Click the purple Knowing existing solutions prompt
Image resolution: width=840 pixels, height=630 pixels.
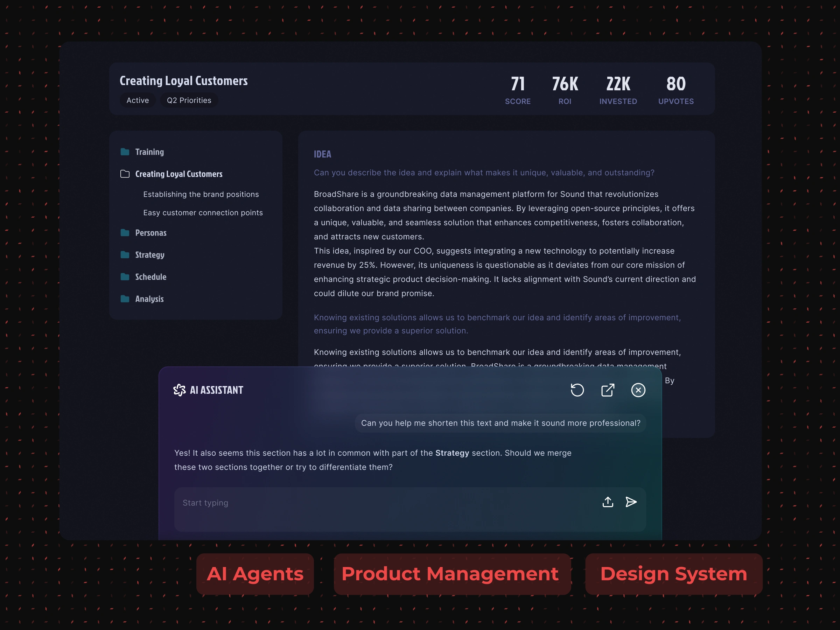[497, 324]
